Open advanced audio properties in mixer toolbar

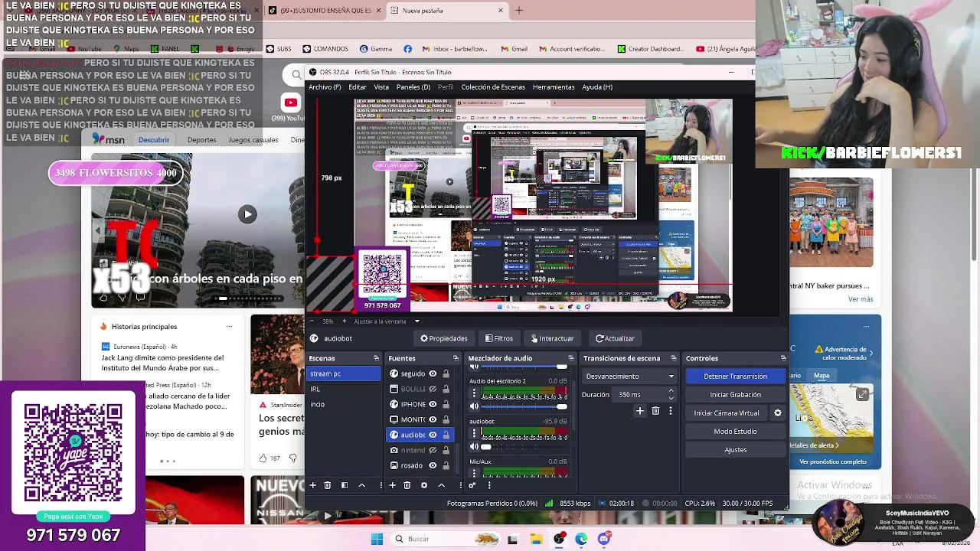(x=472, y=485)
